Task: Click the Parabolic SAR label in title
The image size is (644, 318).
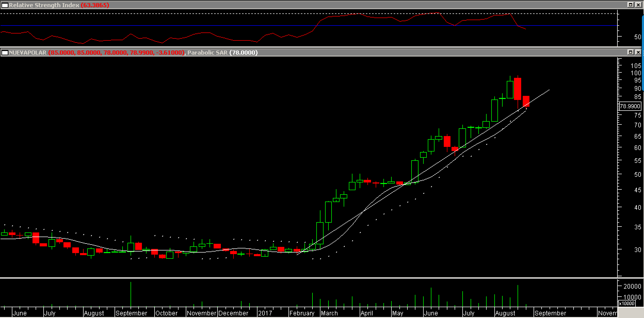Action: pyautogui.click(x=207, y=53)
